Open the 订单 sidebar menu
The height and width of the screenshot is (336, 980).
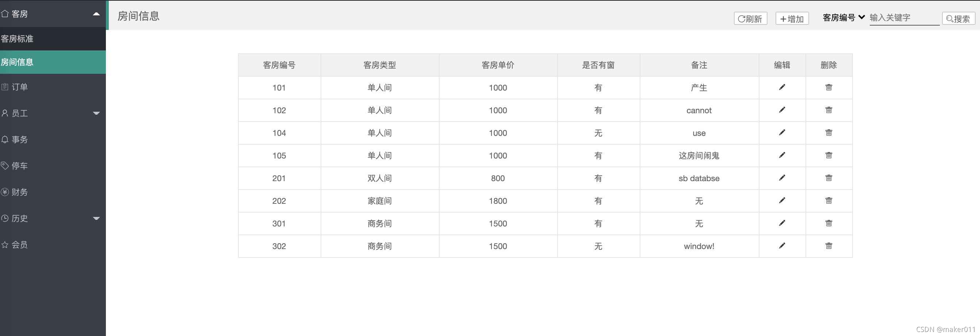[x=53, y=87]
